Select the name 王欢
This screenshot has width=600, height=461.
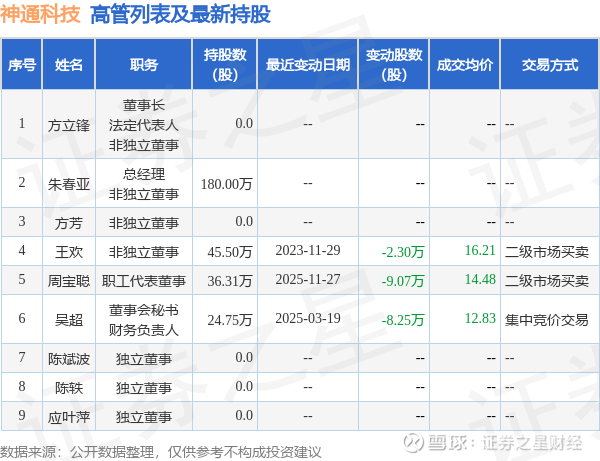(68, 252)
